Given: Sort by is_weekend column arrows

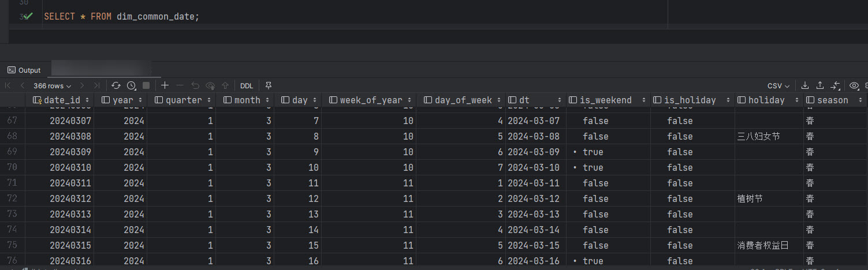Looking at the screenshot, I should pyautogui.click(x=643, y=100).
